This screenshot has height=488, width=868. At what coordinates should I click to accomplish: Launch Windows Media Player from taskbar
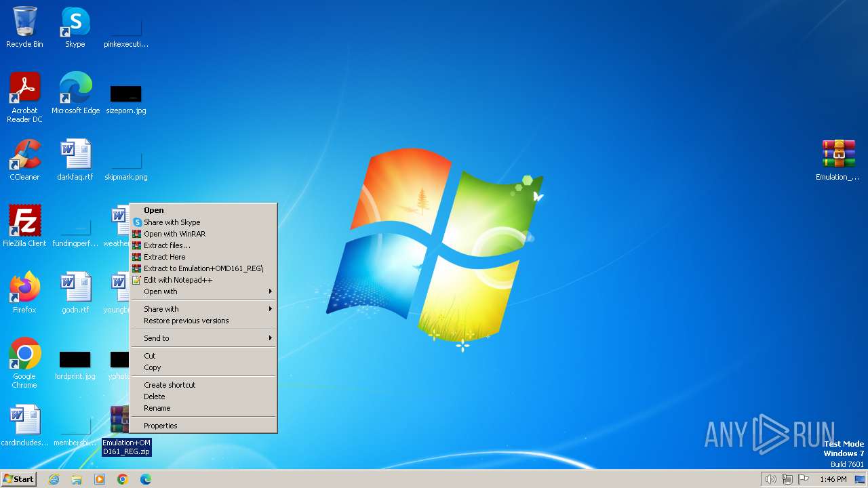pos(100,479)
